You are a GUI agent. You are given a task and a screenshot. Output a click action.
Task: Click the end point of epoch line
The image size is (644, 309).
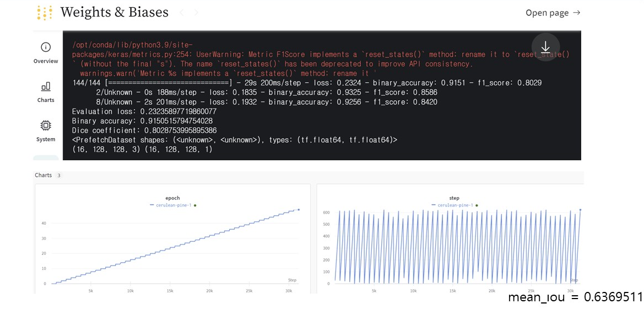coord(299,209)
